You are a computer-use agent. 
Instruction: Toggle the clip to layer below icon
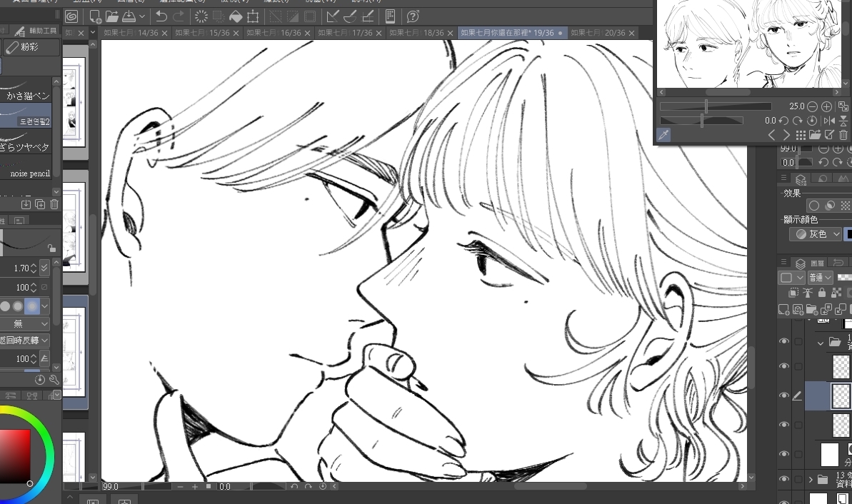pyautogui.click(x=793, y=293)
